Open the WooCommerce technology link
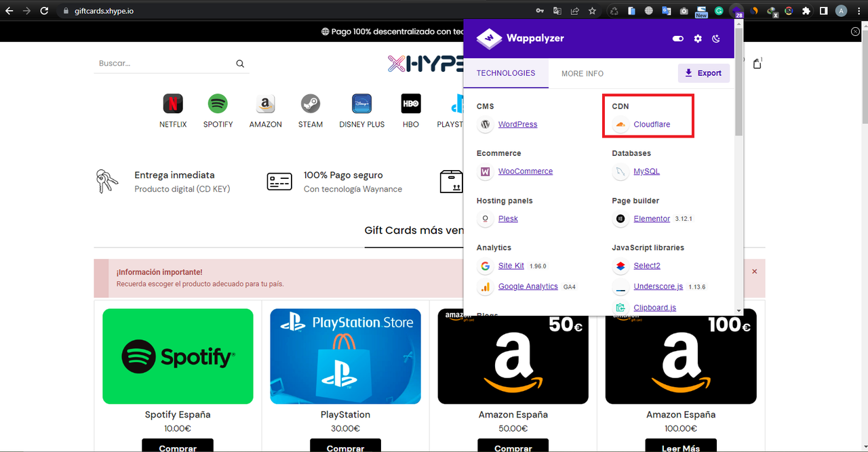 [x=526, y=171]
